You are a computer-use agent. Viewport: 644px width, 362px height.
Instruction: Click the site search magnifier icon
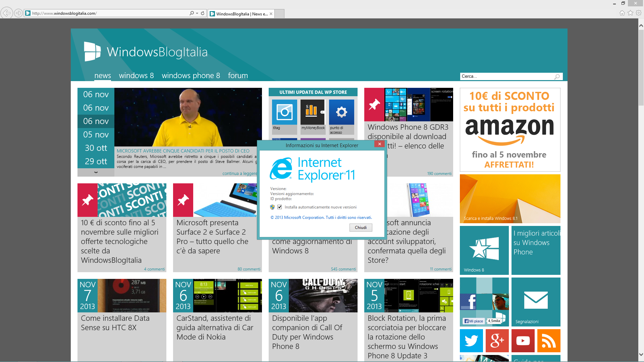click(557, 76)
